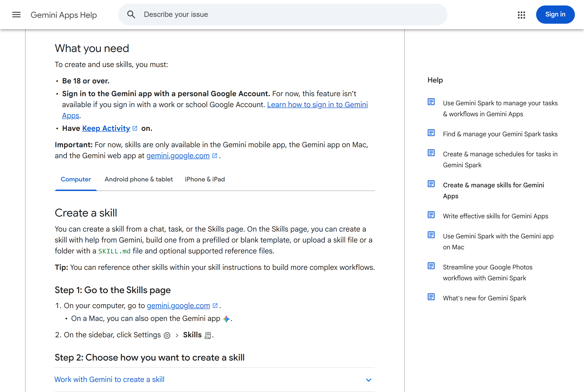This screenshot has width=584, height=392.
Task: Click article icon beside What's new for Gemini Spark
Action: click(x=431, y=297)
